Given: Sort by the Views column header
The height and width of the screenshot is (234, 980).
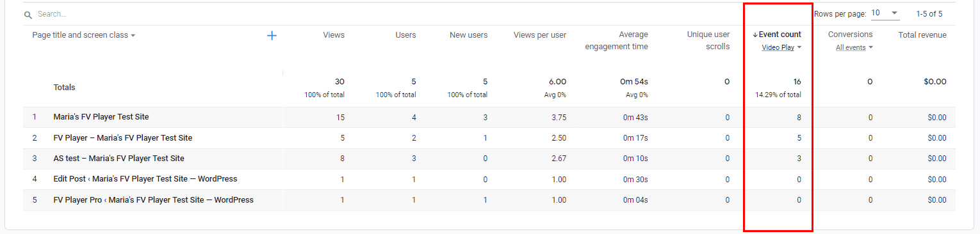Looking at the screenshot, I should 334,35.
